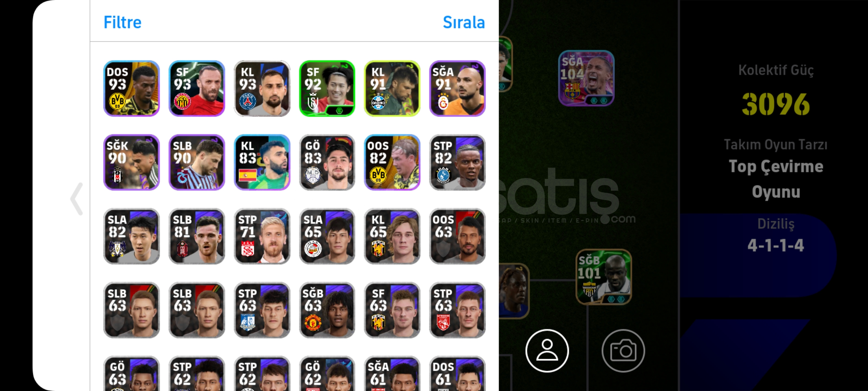Select the OOS 82 Dortmund player card
868x391 pixels.
pos(392,162)
